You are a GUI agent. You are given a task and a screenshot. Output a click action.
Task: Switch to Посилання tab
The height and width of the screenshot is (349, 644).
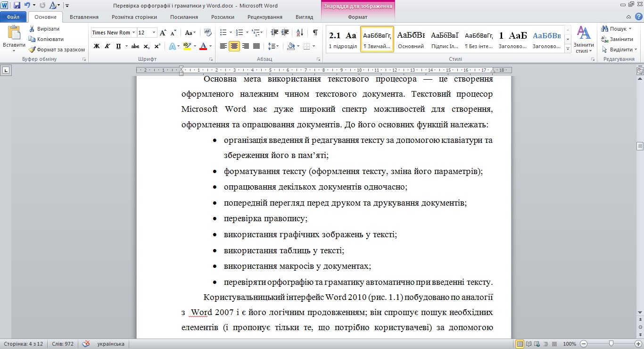(184, 17)
